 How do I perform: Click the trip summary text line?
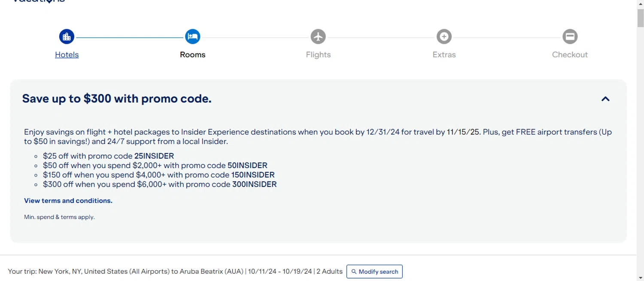(x=175, y=271)
